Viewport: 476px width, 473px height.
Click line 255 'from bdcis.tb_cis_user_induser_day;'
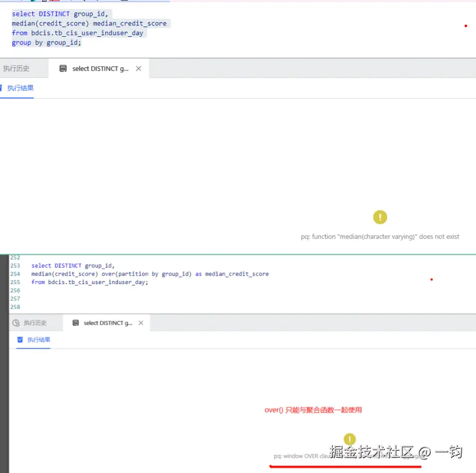pyautogui.click(x=89, y=282)
